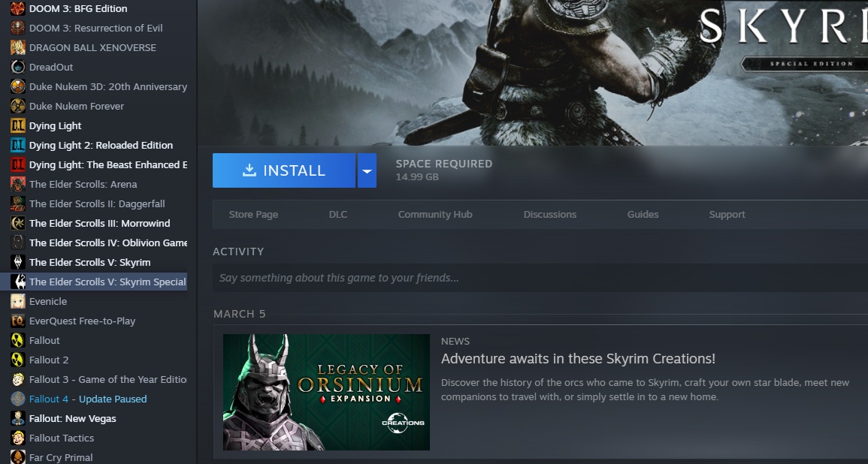Open the DLC tab

(x=338, y=215)
